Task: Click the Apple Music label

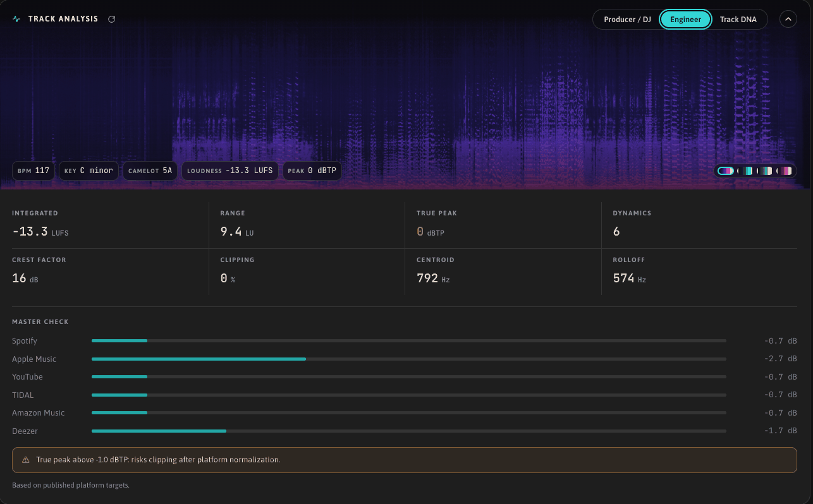Action: pyautogui.click(x=34, y=359)
